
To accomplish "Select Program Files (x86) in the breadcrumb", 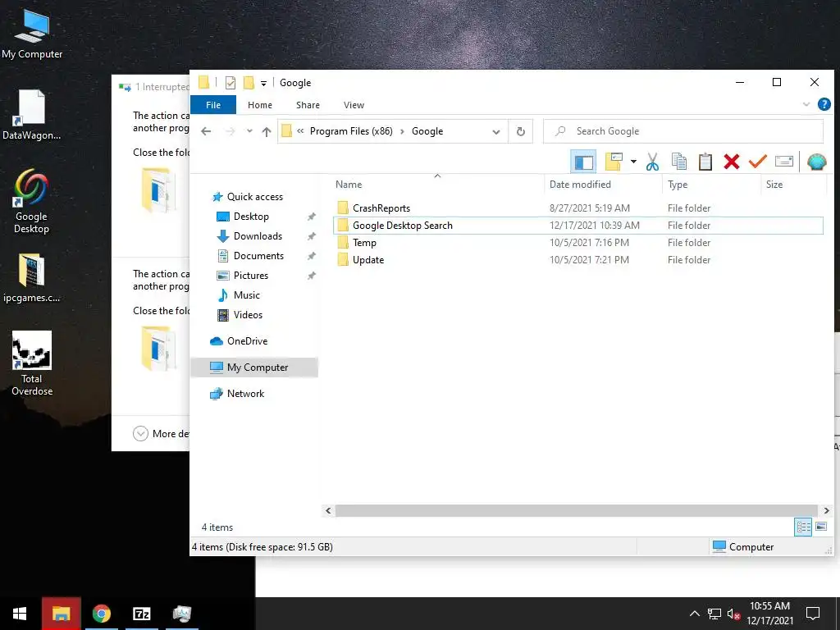I will (351, 131).
